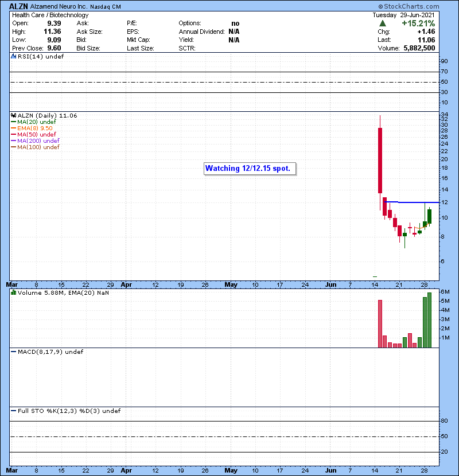The height and width of the screenshot is (476, 459).
Task: Click the Annual Dividend label
Action: (202, 32)
